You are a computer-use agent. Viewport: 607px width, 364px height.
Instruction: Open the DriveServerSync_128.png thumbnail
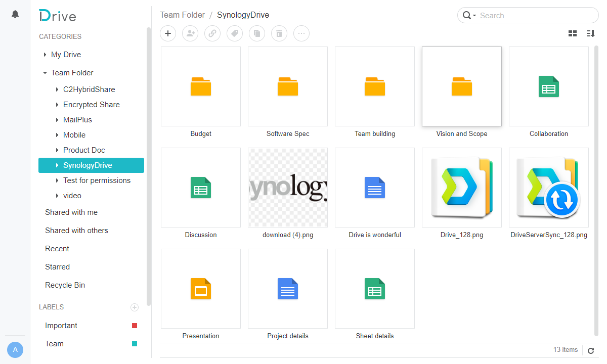pyautogui.click(x=548, y=188)
